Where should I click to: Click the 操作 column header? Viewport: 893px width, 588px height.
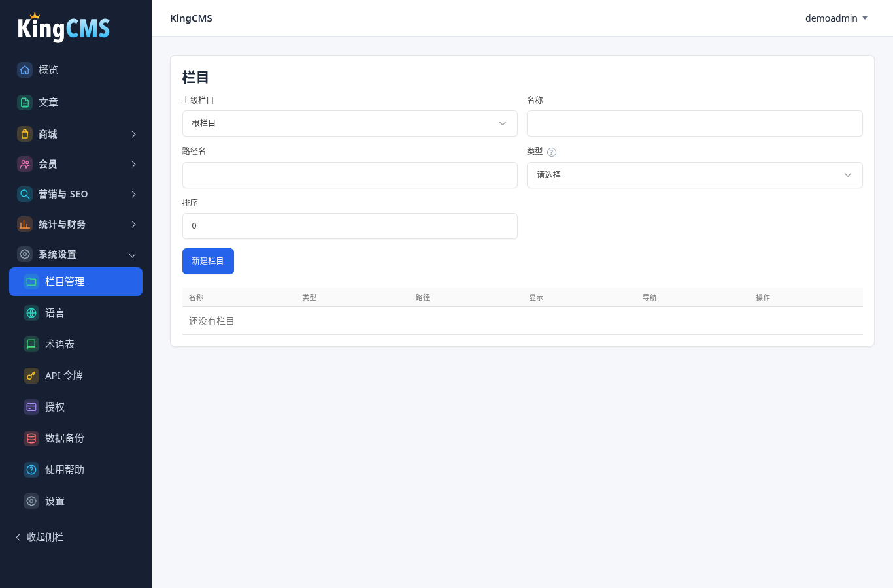(763, 297)
